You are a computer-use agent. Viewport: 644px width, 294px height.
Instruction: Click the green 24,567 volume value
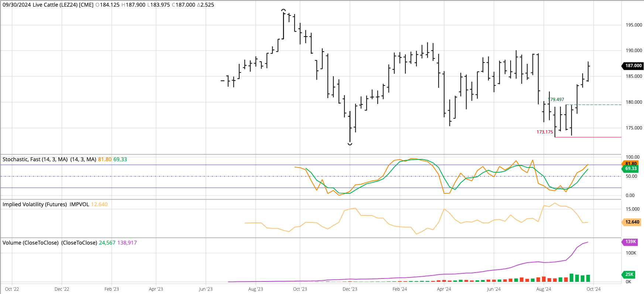pyautogui.click(x=107, y=243)
